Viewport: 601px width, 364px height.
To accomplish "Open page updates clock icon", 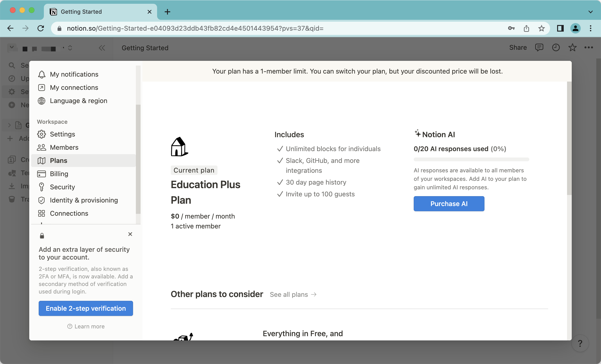I will [556, 47].
